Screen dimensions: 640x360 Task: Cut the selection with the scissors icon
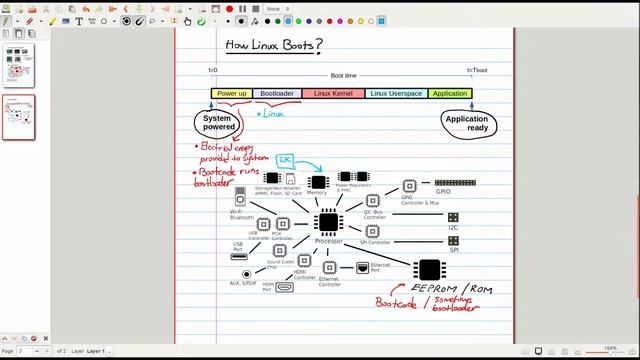[46, 9]
